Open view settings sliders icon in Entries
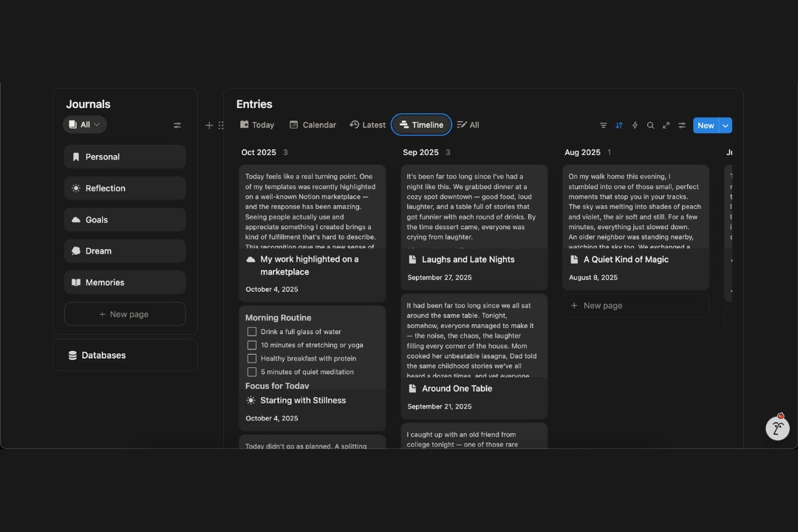Screen dimensions: 798x532 point(682,126)
